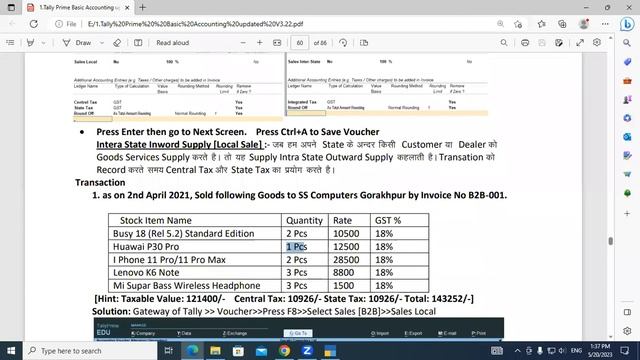
Task: Click the vertical scrollbar thumb
Action: tap(611, 241)
